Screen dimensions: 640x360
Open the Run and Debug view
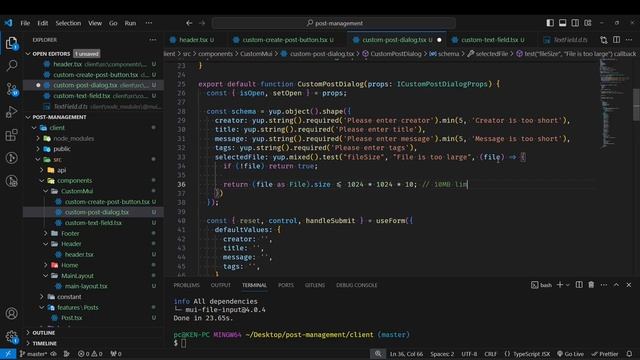pos(11,112)
